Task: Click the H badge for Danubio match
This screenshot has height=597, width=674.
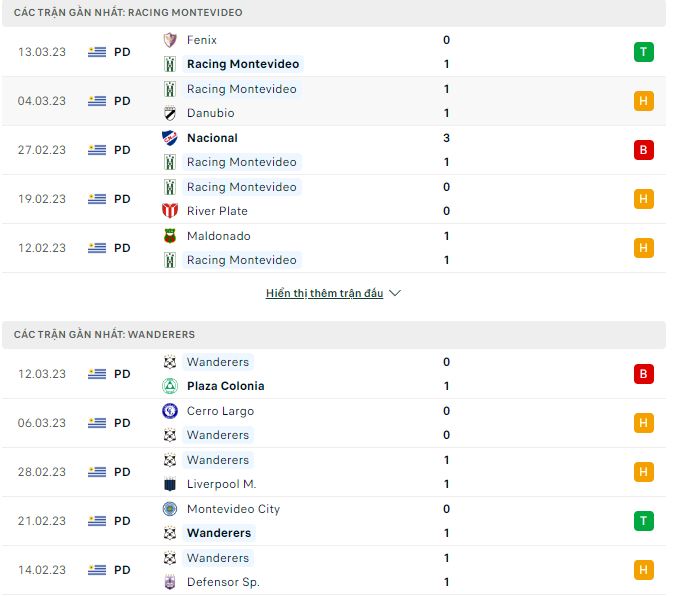Action: coord(643,101)
